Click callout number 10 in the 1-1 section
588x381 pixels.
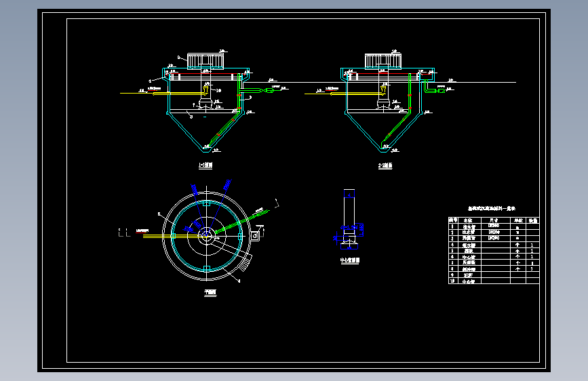[218, 90]
